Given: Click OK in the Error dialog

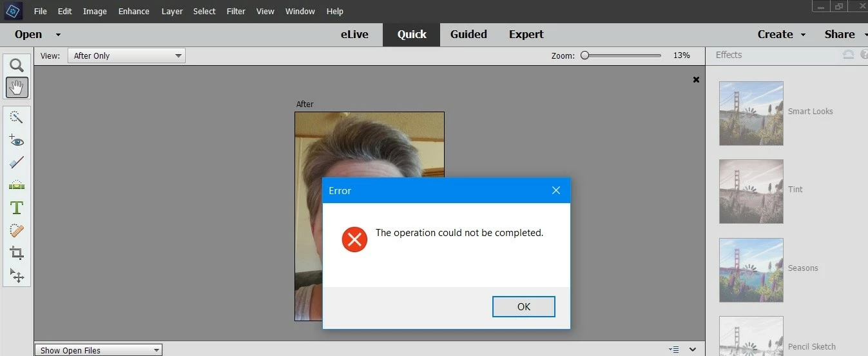Looking at the screenshot, I should tap(524, 307).
